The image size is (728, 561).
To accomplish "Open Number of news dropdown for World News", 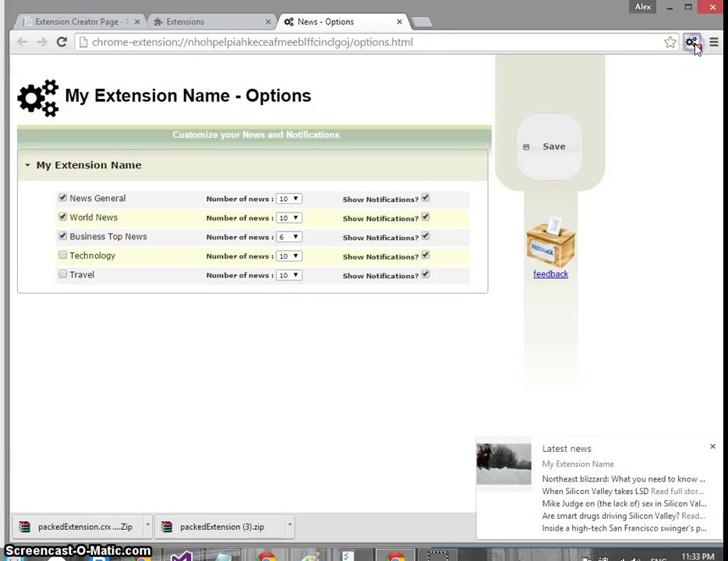I will pyautogui.click(x=289, y=217).
